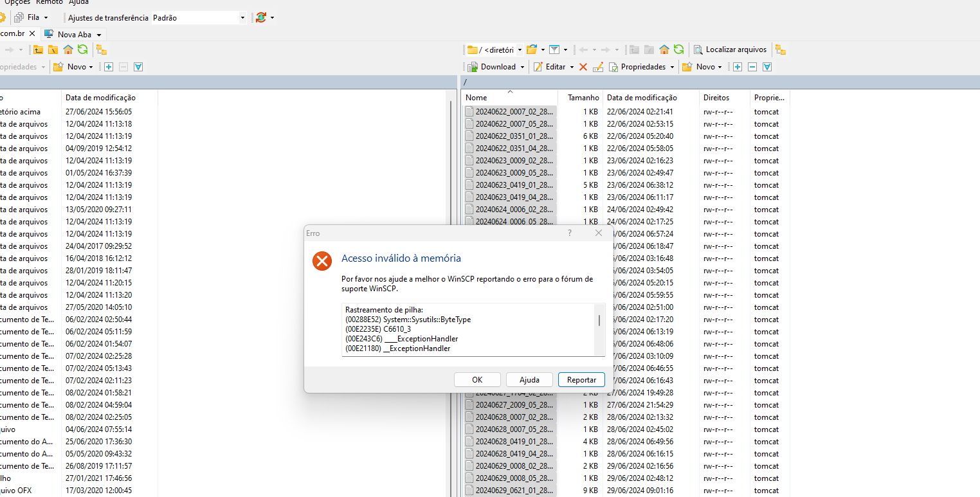The height and width of the screenshot is (497, 980).
Task: Sort remote files by Tamanho column
Action: tap(583, 98)
